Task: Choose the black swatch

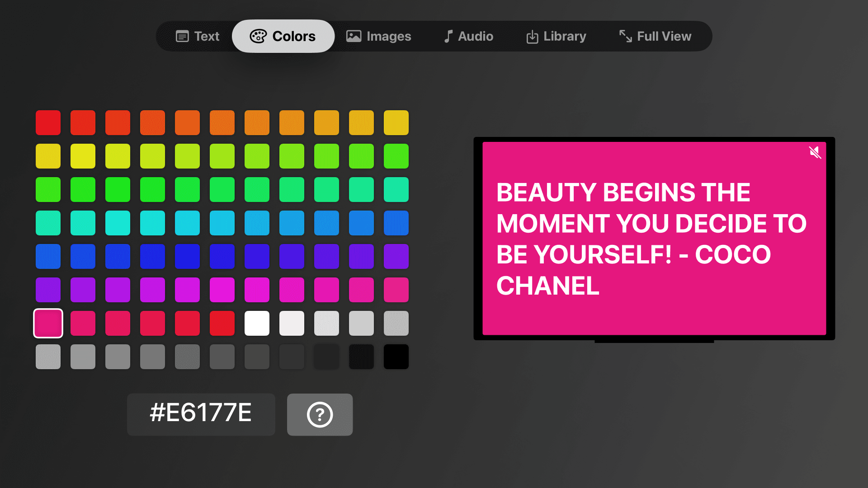Action: (396, 357)
